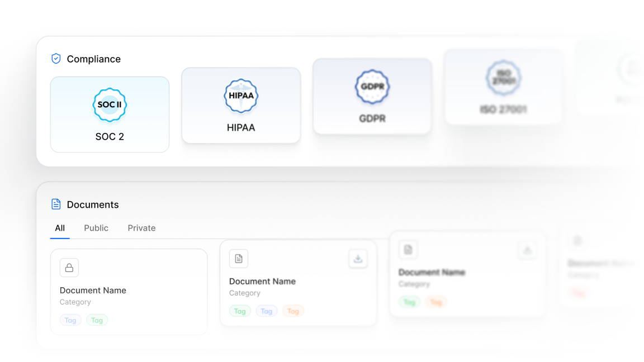Click file icon on third blurred document card
The image size is (644, 362).
point(408,250)
